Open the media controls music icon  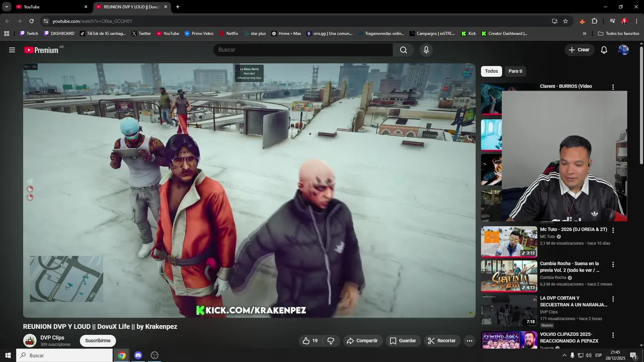click(x=612, y=21)
